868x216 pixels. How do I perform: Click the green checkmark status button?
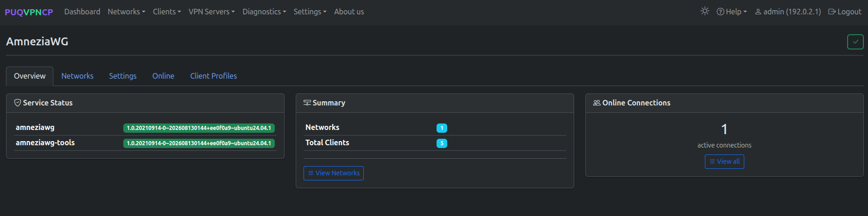pos(855,42)
